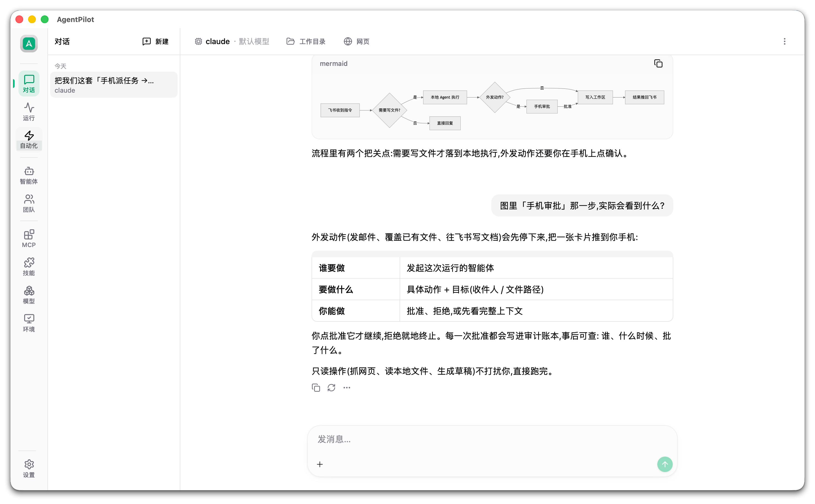Click the 需要写文件? decision node
The height and width of the screenshot is (504, 815).
[389, 110]
